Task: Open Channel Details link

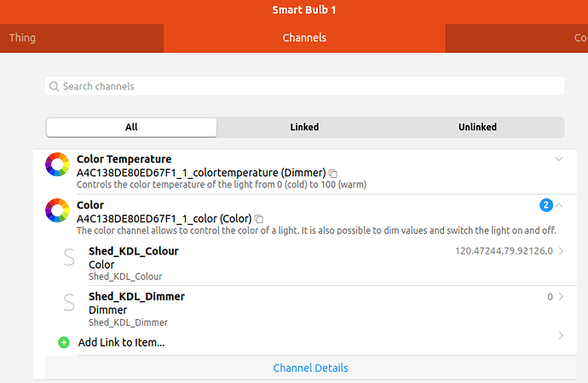Action: point(310,368)
